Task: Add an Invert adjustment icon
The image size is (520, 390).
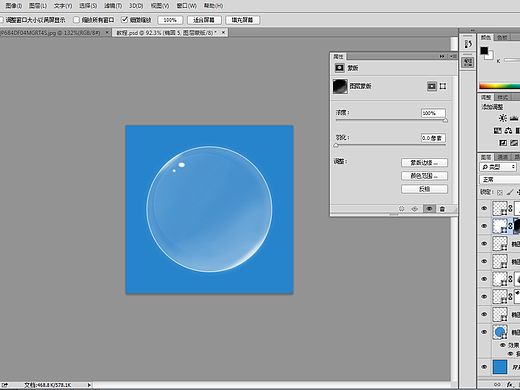Action: pyautogui.click(x=503, y=143)
